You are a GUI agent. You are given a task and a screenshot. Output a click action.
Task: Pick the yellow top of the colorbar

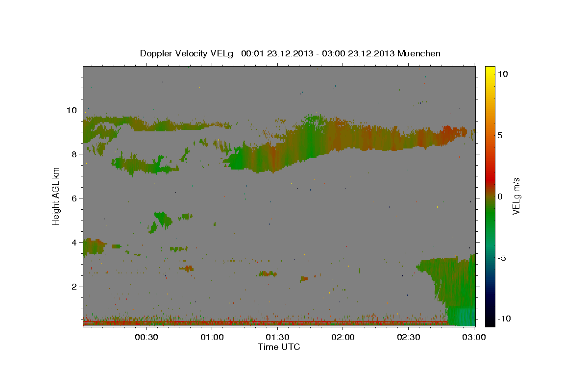click(x=490, y=71)
